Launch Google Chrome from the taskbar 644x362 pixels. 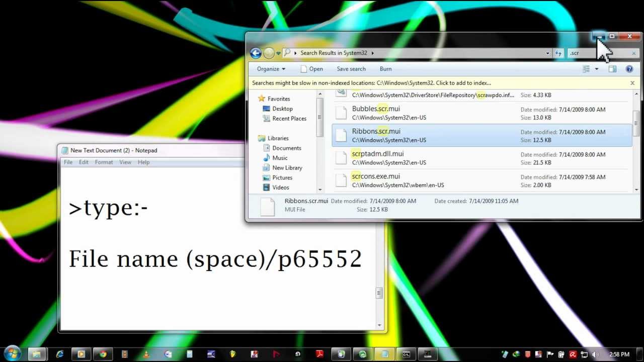click(x=103, y=354)
